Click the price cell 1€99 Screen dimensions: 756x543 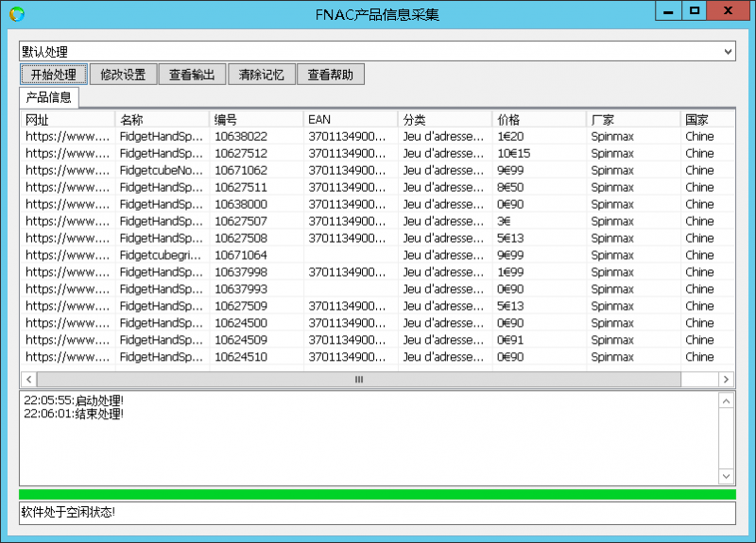pyautogui.click(x=539, y=272)
